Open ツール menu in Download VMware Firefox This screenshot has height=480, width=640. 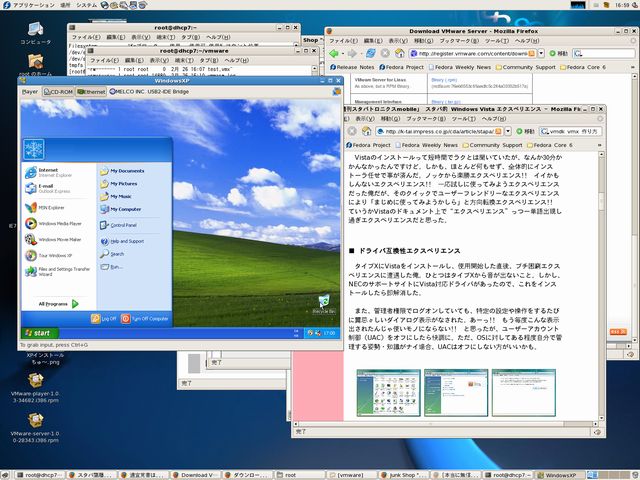[x=497, y=41]
